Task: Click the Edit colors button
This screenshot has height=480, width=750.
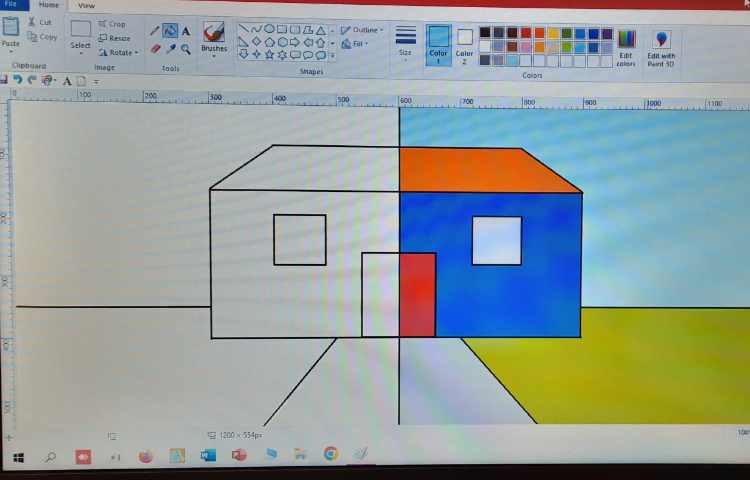Action: point(626,46)
